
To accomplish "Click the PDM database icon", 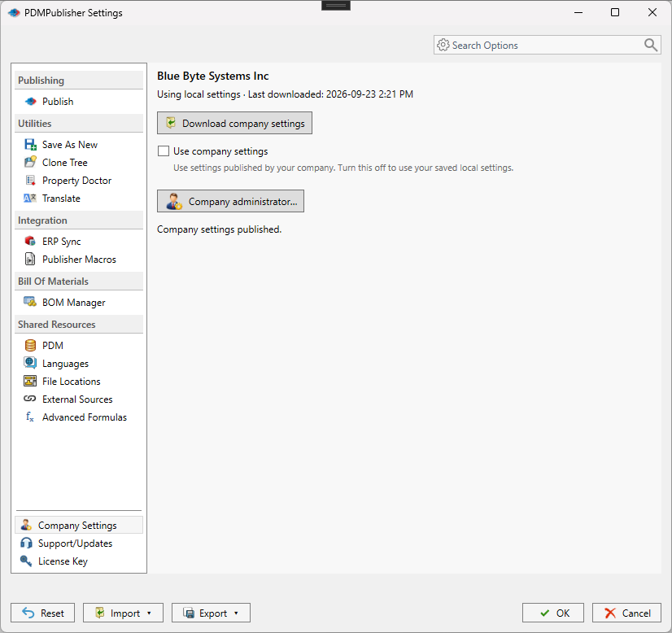I will (x=30, y=346).
